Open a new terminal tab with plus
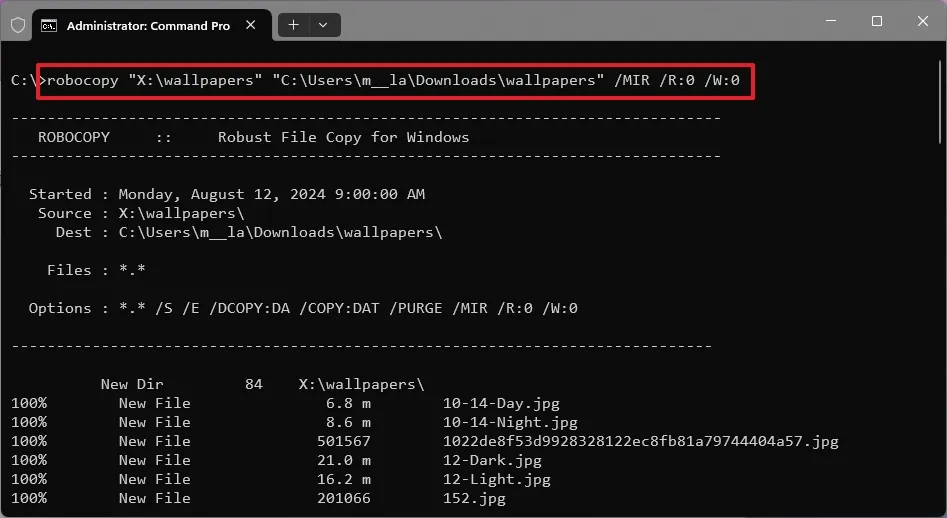The height and width of the screenshot is (518, 947). point(294,25)
